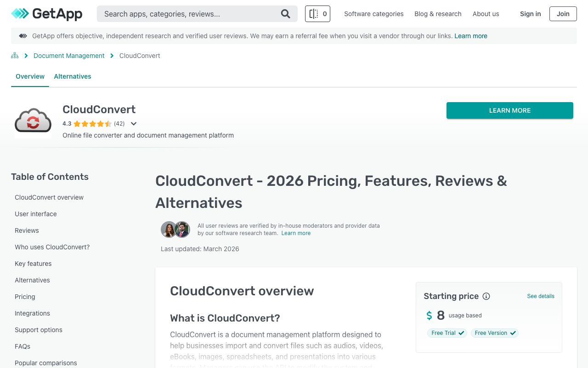Open the compare apps counter button
588x368 pixels.
[x=317, y=14]
